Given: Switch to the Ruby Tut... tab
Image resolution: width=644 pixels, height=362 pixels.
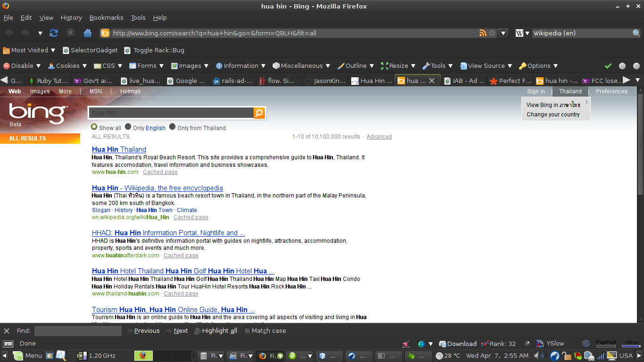Looking at the screenshot, I should coord(48,81).
